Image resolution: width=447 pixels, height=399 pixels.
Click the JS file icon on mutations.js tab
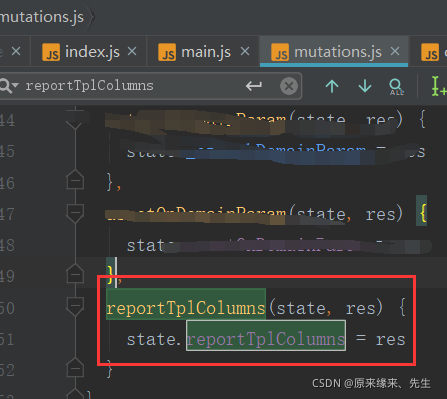[x=280, y=52]
